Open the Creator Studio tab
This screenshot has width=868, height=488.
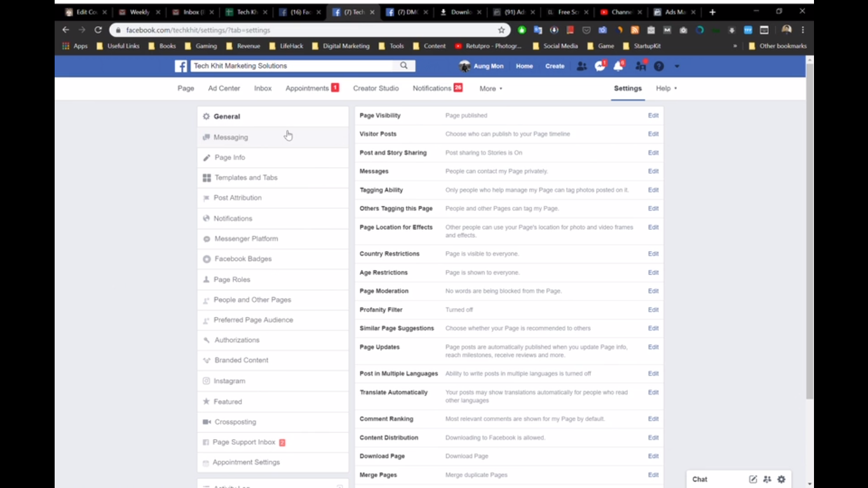click(376, 88)
